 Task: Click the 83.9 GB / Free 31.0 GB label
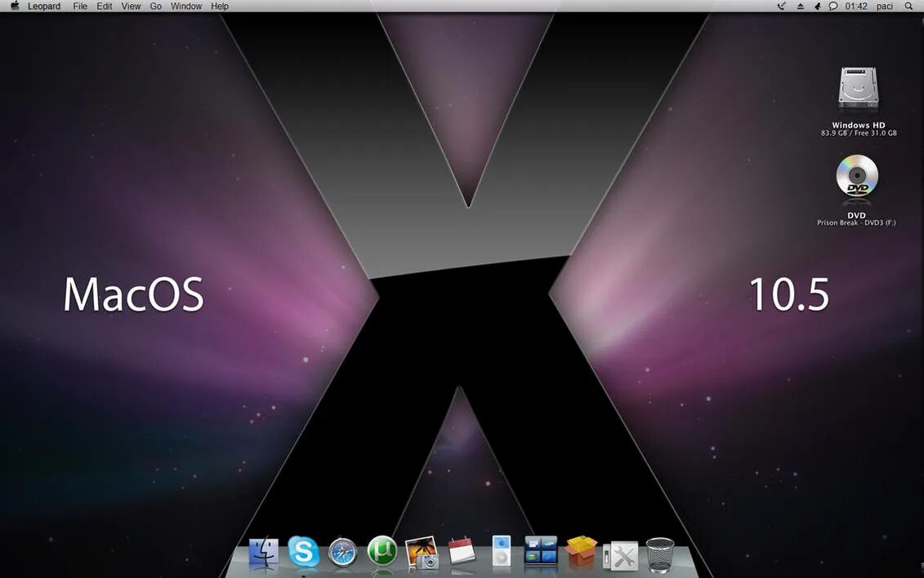click(x=859, y=133)
